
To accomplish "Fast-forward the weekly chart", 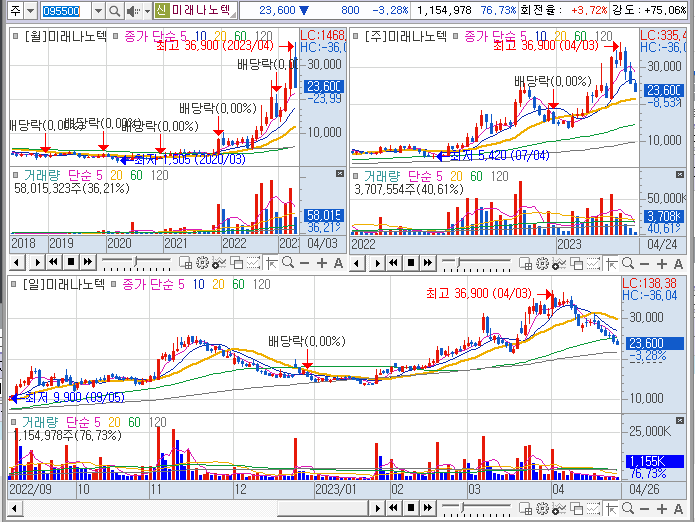I will click(x=428, y=263).
